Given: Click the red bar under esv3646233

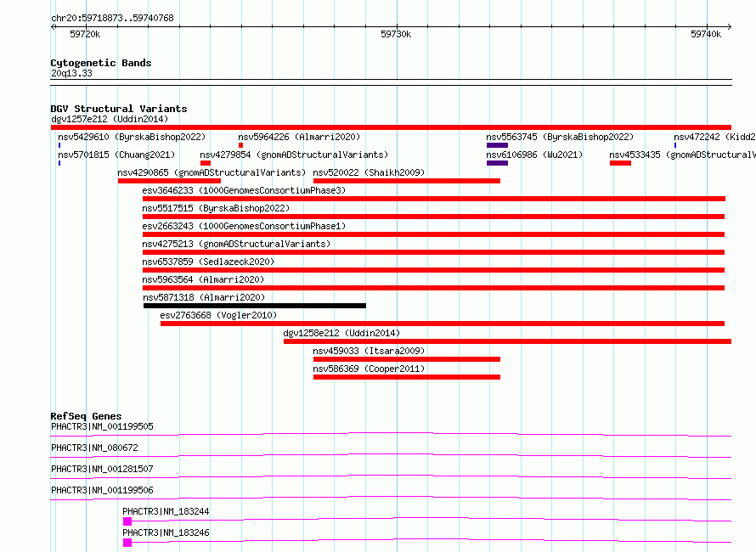Looking at the screenshot, I should click(434, 199).
